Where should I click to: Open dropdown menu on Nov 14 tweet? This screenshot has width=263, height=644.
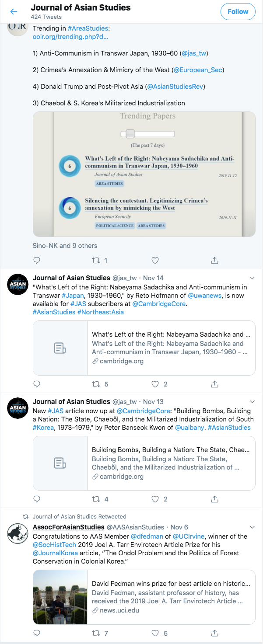(252, 278)
